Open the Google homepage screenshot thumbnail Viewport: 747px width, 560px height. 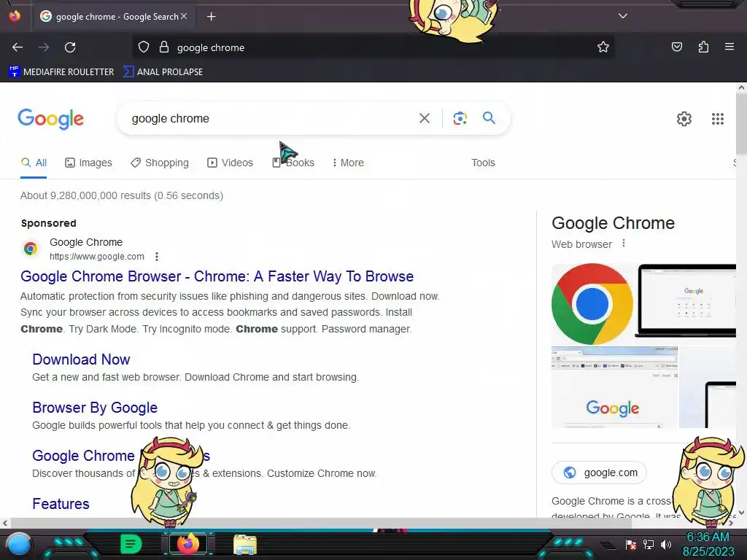614,387
